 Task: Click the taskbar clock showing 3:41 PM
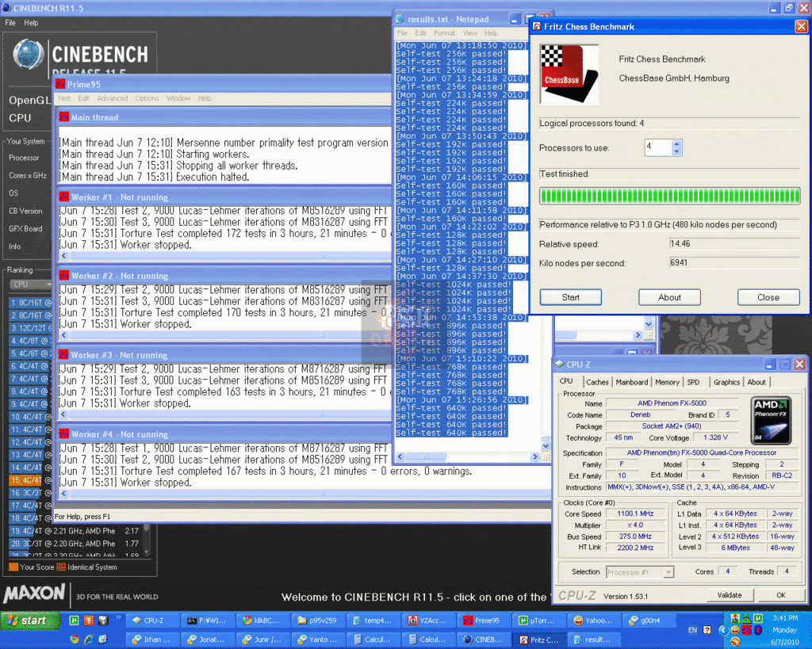point(785,618)
